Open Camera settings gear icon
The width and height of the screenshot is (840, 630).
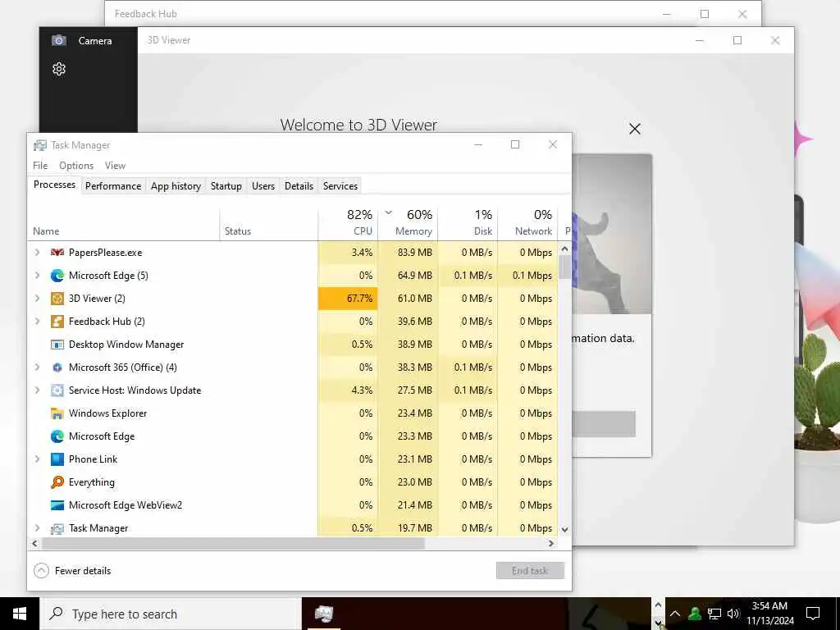(x=59, y=69)
